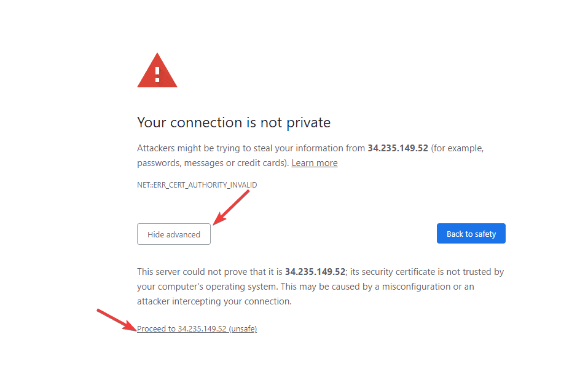Image resolution: width=588 pixels, height=377 pixels.
Task: Click the page heading Your connection is not private
Action: pyautogui.click(x=233, y=122)
